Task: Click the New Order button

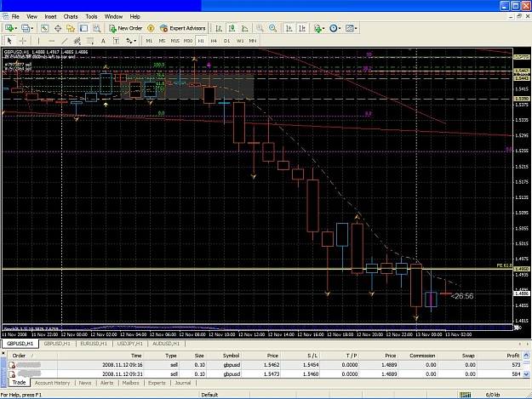Action: 125,28
